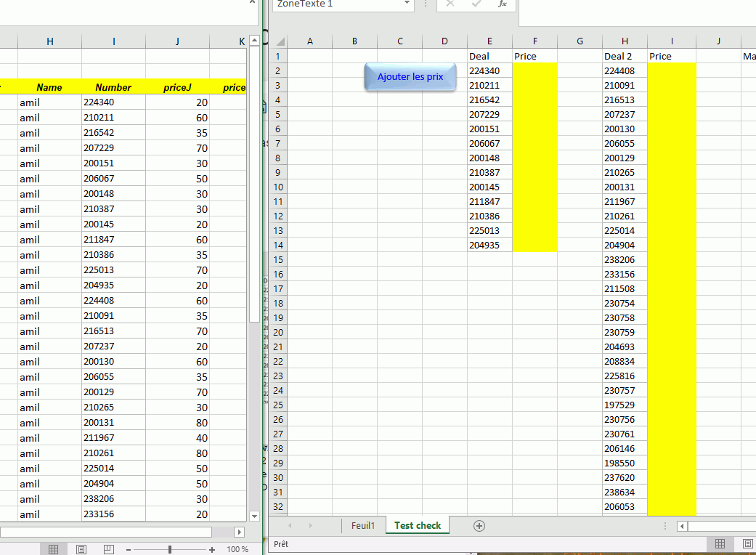The width and height of the screenshot is (756, 555).
Task: Click the left vertical scrollbar down arrow
Action: (x=254, y=516)
